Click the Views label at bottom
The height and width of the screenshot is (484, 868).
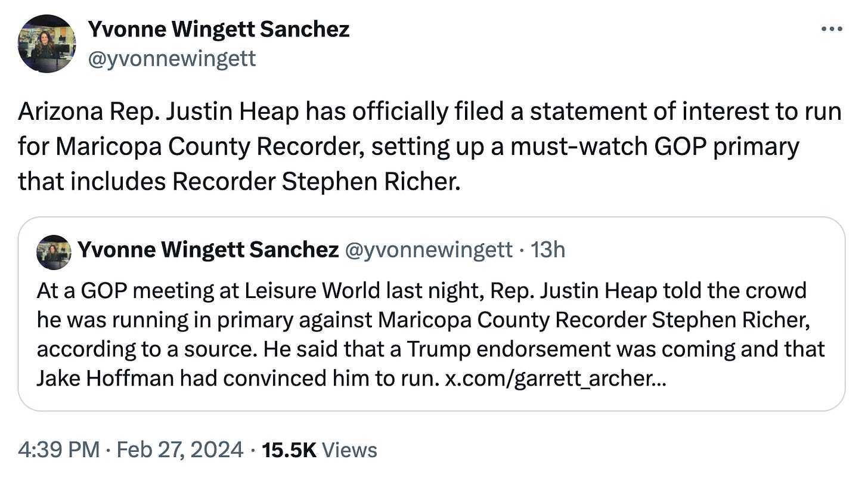[350, 449]
